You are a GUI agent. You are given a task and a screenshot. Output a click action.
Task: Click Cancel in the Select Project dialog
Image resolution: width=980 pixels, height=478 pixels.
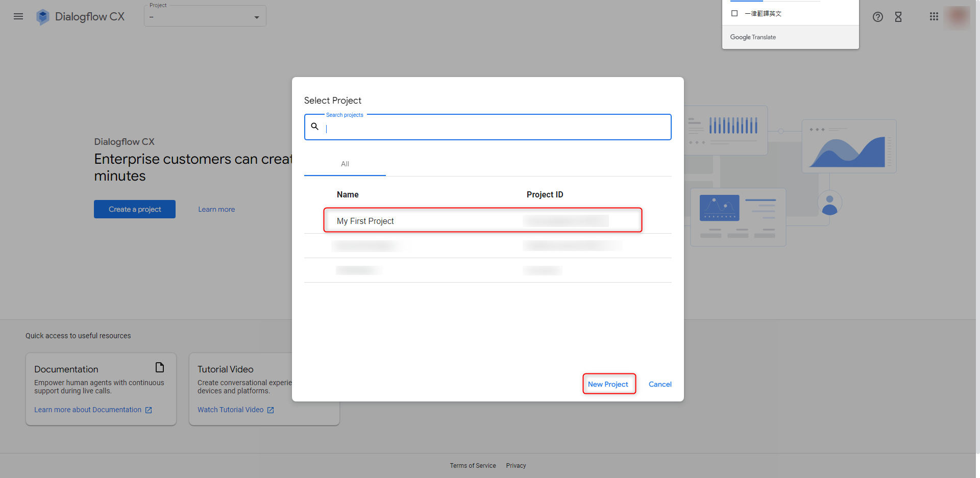660,384
